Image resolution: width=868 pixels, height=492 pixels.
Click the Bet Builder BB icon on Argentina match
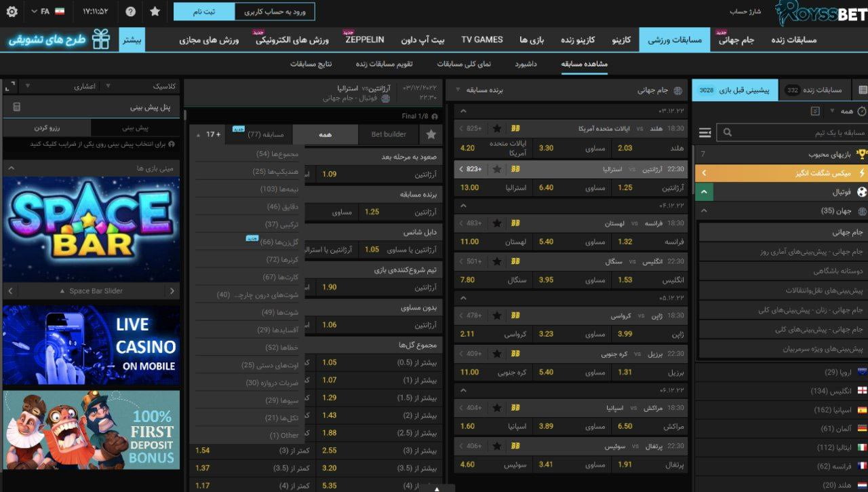(x=515, y=168)
